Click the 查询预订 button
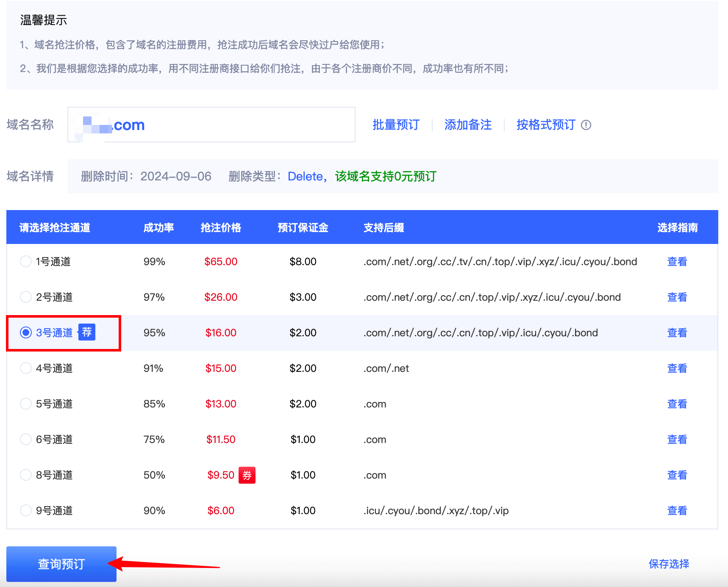The width and height of the screenshot is (728, 587). 61,564
